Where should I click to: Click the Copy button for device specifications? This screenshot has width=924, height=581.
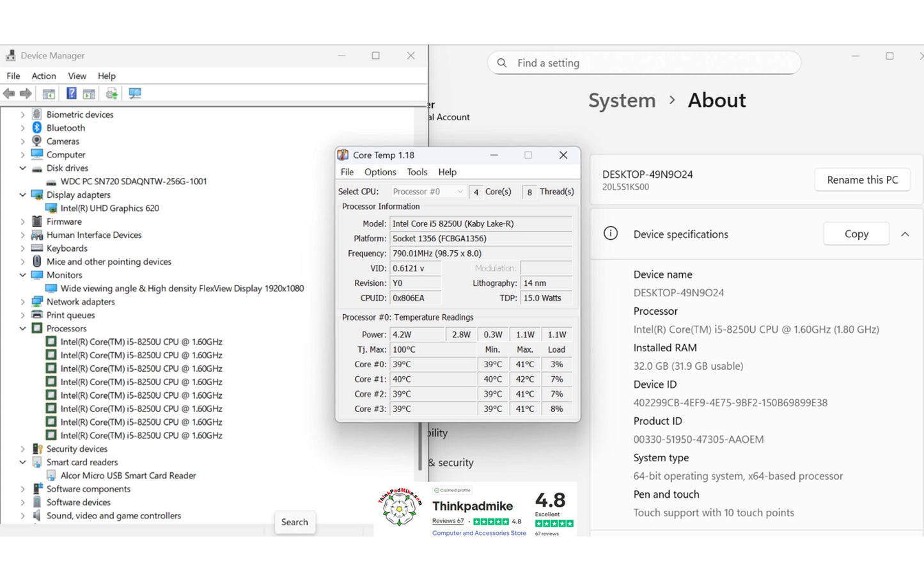coord(856,234)
